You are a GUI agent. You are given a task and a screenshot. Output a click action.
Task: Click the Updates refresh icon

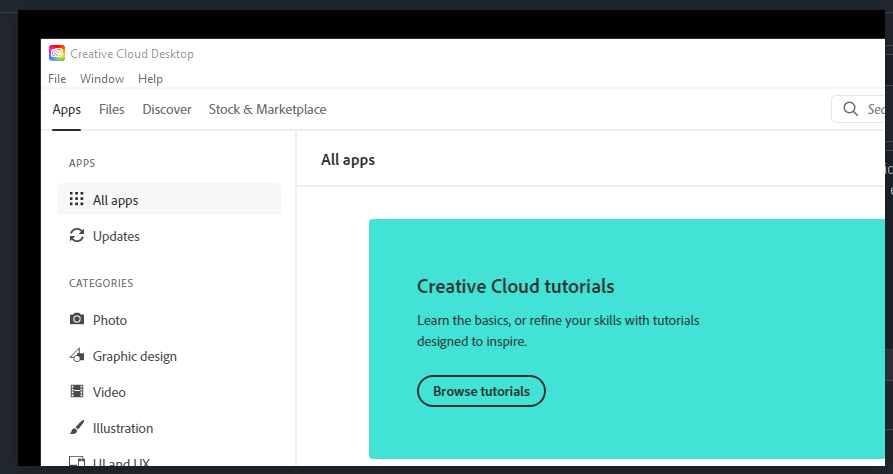pos(77,235)
